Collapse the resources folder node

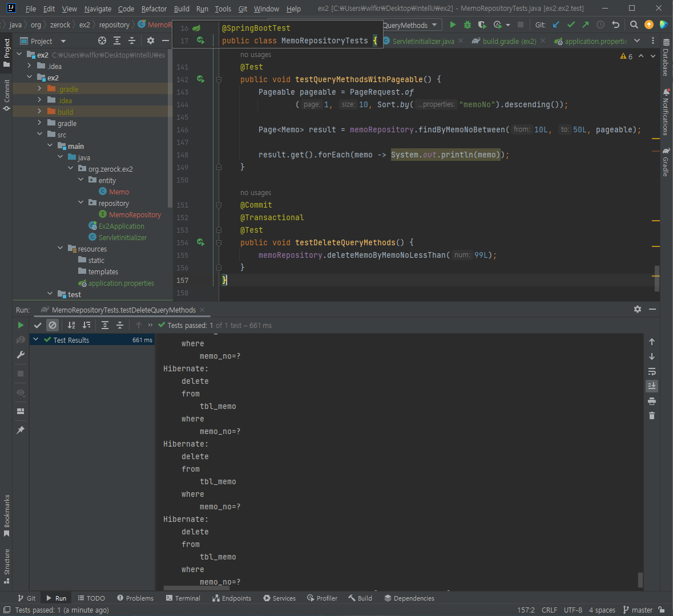[x=60, y=248]
